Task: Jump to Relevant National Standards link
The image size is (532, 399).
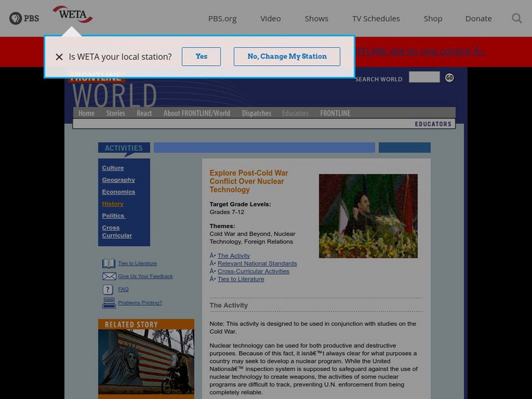Action: [x=257, y=263]
